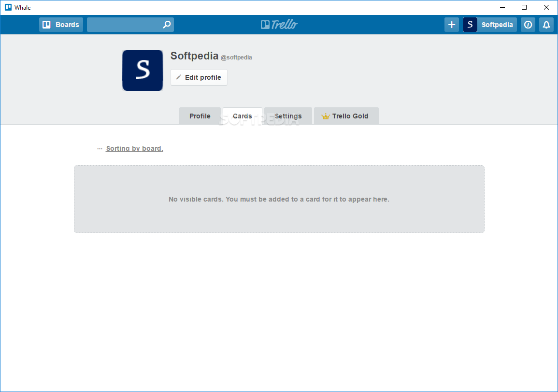Click the Trello logo in header
The width and height of the screenshot is (558, 392).
[279, 25]
